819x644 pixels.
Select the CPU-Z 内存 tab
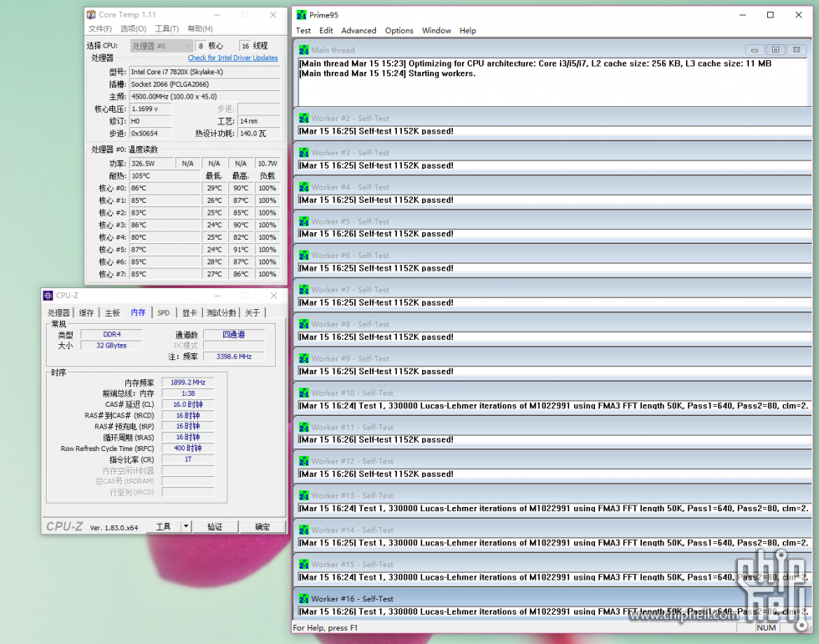coord(138,312)
